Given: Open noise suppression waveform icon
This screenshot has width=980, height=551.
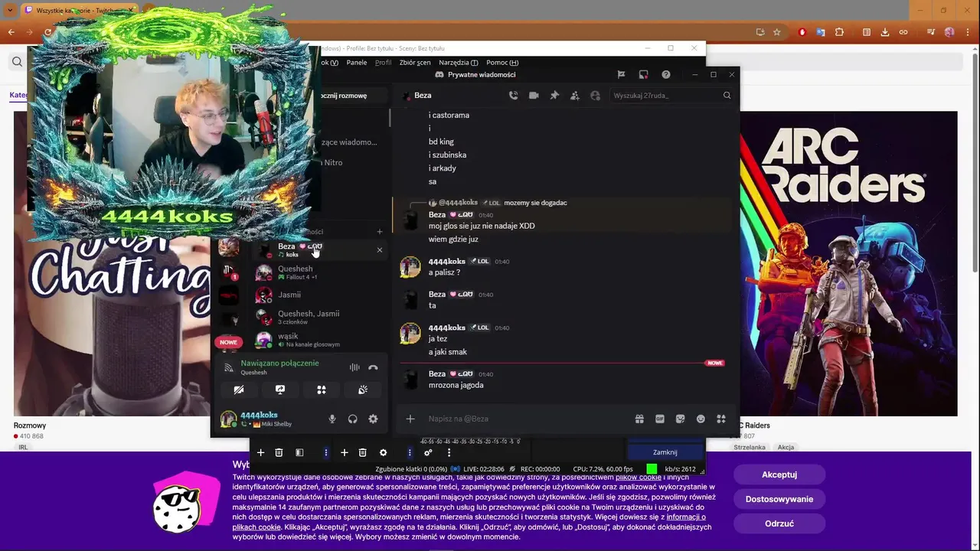Looking at the screenshot, I should (x=354, y=367).
